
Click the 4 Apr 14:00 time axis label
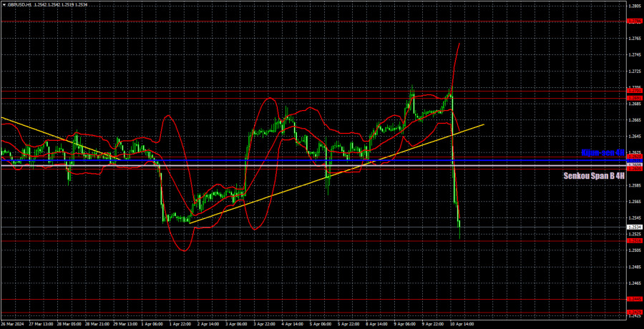[x=292, y=324]
